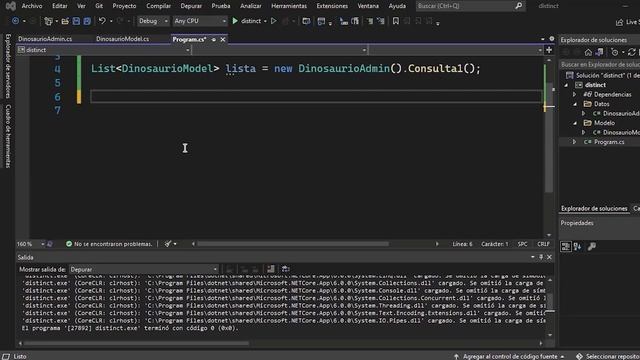Click the clear all output icon
Viewport: 640px width, 360px height.
[271, 269]
